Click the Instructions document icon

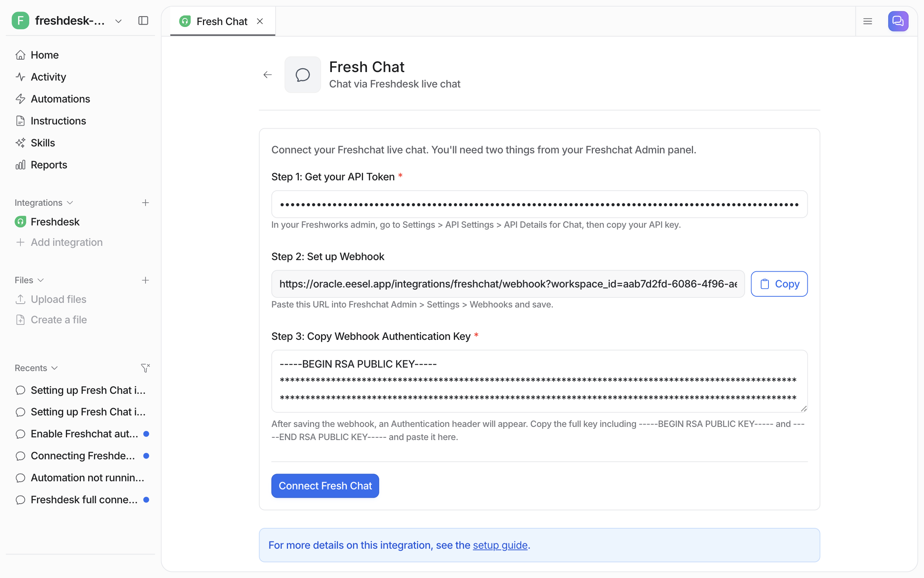[20, 121]
